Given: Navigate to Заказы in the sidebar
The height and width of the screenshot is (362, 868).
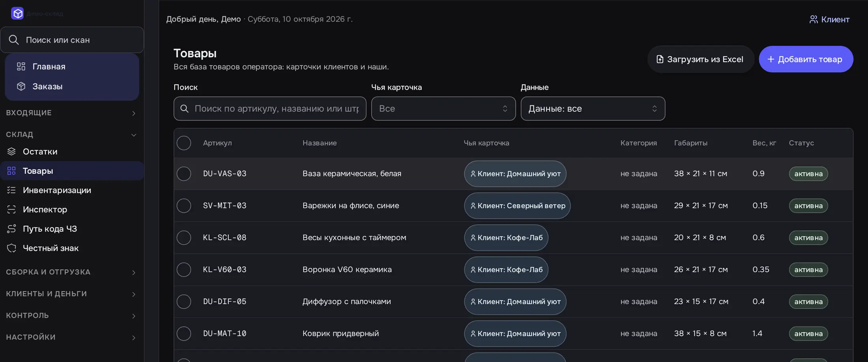Looking at the screenshot, I should click(x=72, y=86).
